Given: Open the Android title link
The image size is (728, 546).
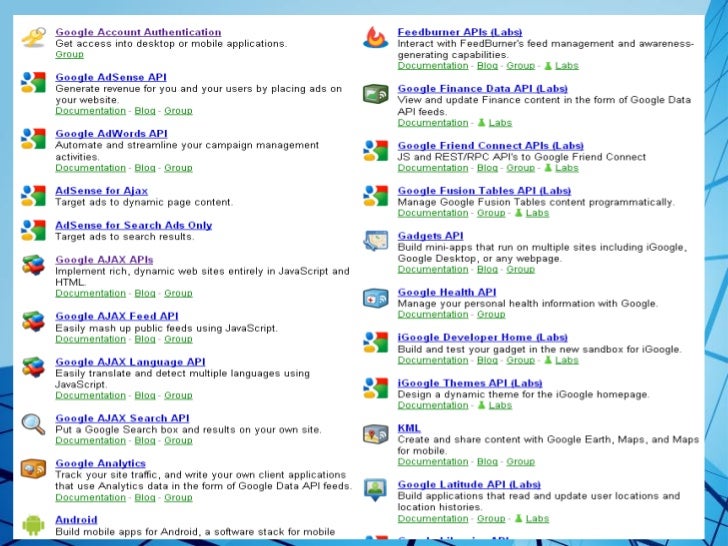Looking at the screenshot, I should click(x=76, y=520).
